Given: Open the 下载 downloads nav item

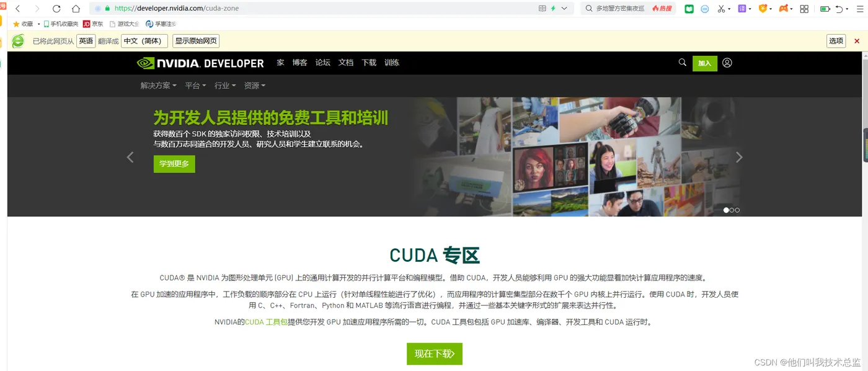Looking at the screenshot, I should 369,63.
